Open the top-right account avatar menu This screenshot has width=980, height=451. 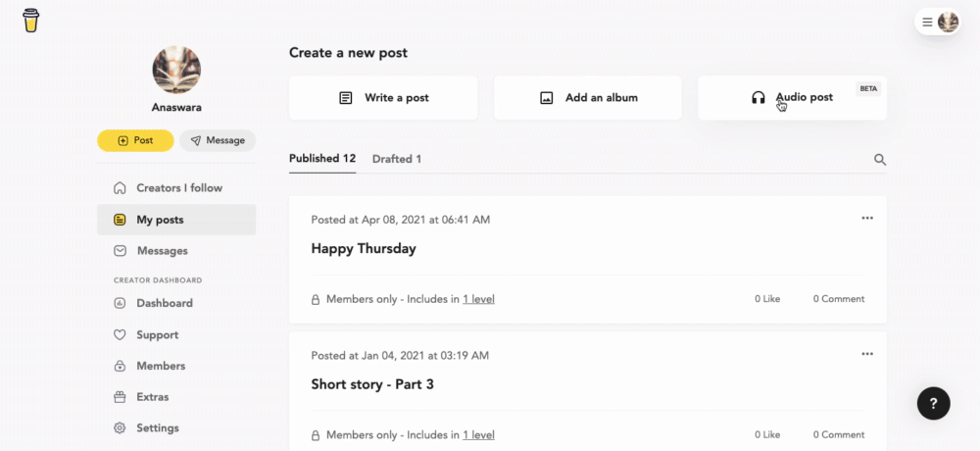(948, 22)
